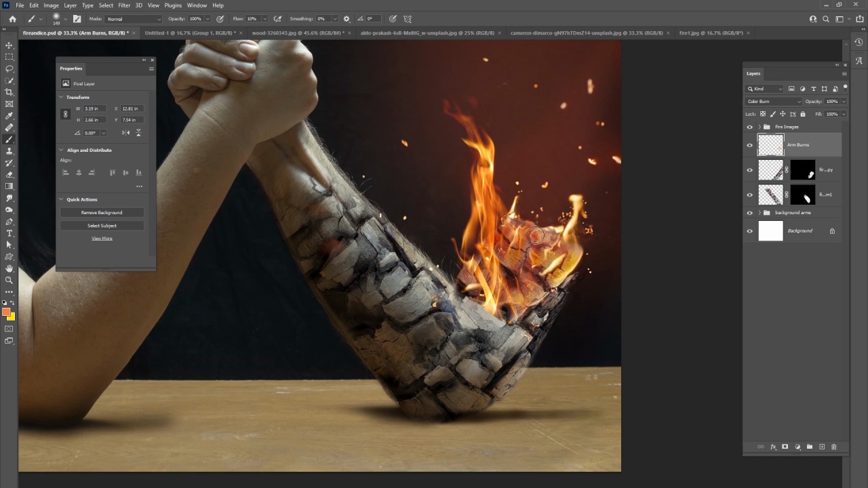Viewport: 868px width, 488px height.
Task: Open the layer style fx menu
Action: point(773,447)
